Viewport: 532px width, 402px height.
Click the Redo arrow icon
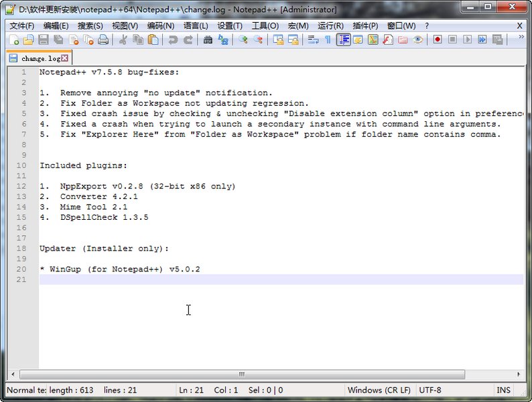[188, 40]
